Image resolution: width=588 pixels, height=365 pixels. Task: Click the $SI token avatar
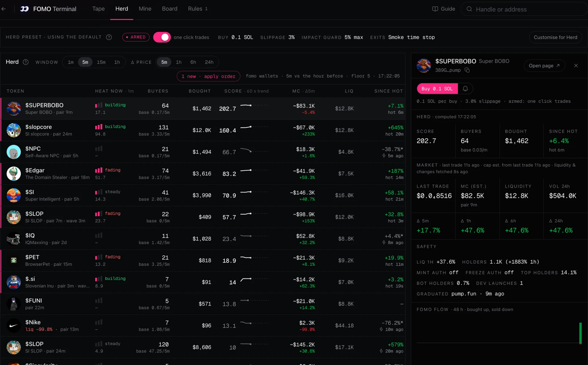point(14,195)
